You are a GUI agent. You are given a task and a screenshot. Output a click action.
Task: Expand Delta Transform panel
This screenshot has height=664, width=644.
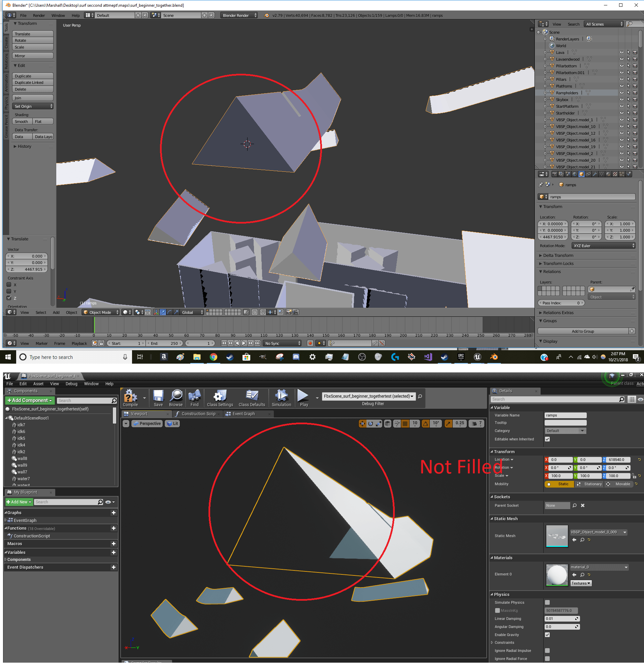coord(558,256)
